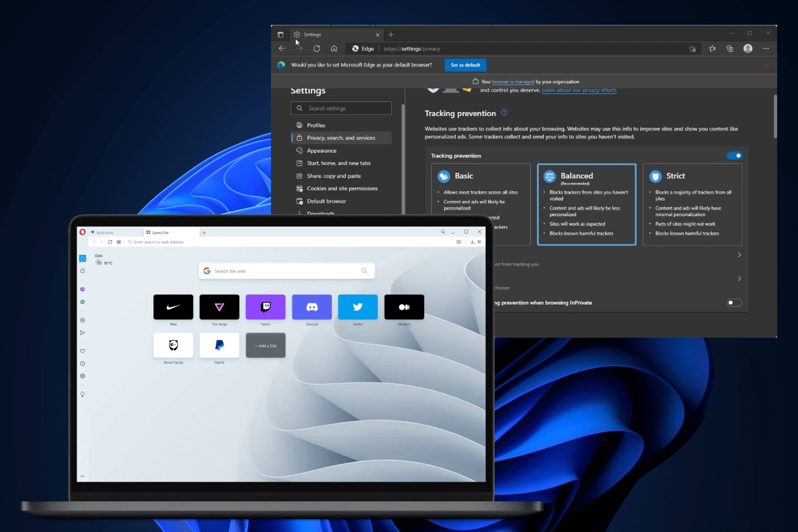Screen dimensions: 798x532
Task: Open the Opera sidebar player icon
Action: click(82, 320)
